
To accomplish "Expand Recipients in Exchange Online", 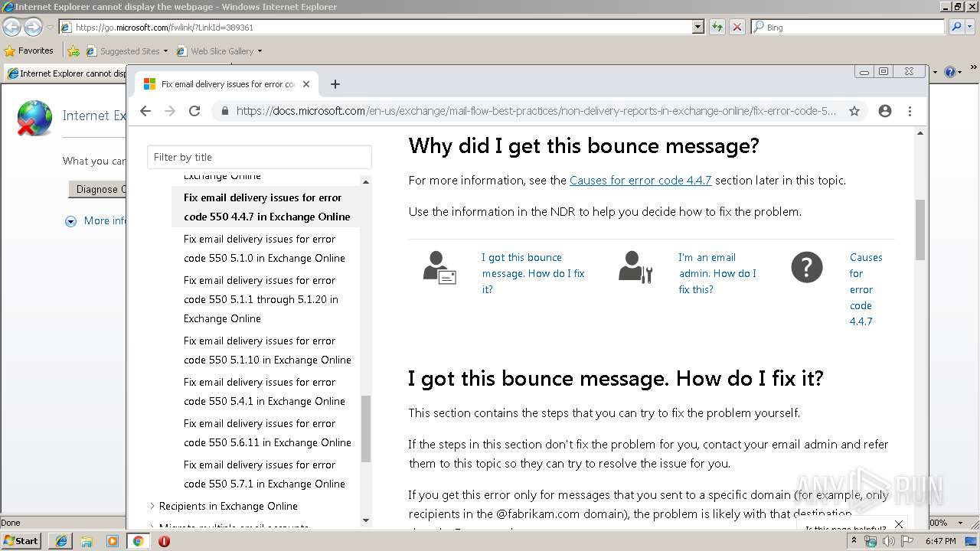I will click(x=152, y=506).
